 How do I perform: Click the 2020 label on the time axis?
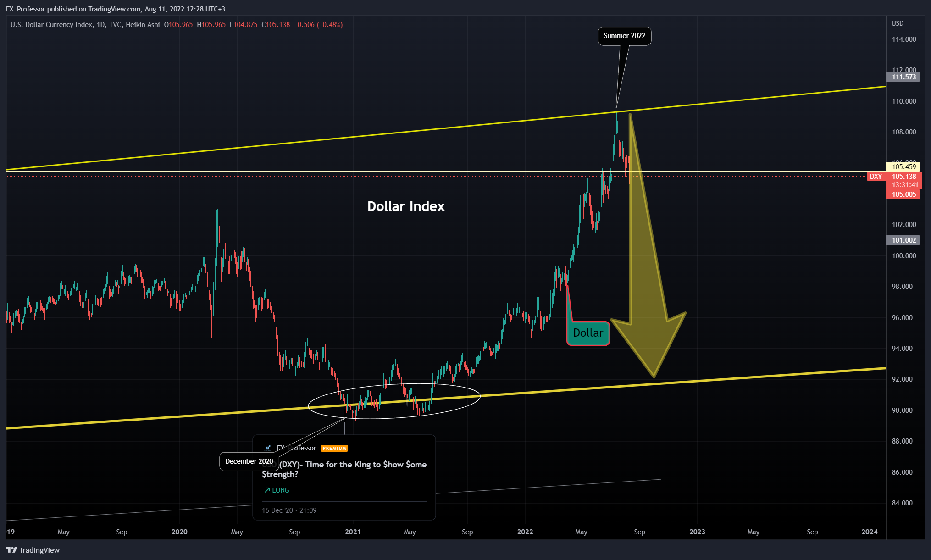pos(179,532)
